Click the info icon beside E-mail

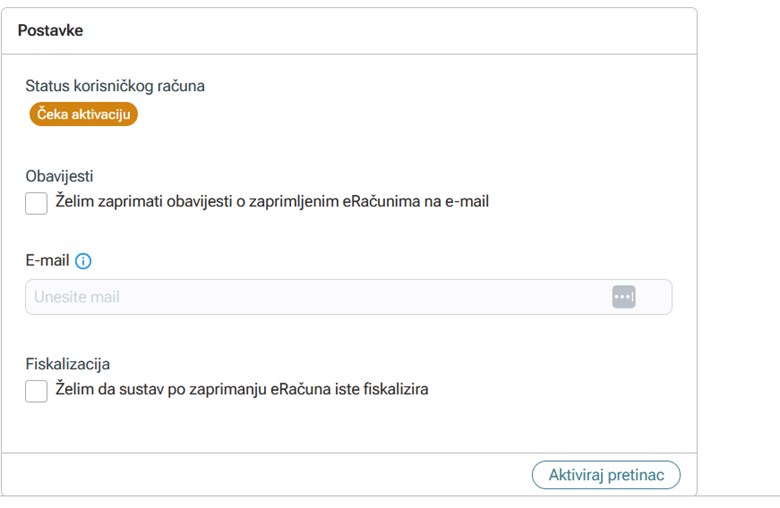(x=83, y=261)
